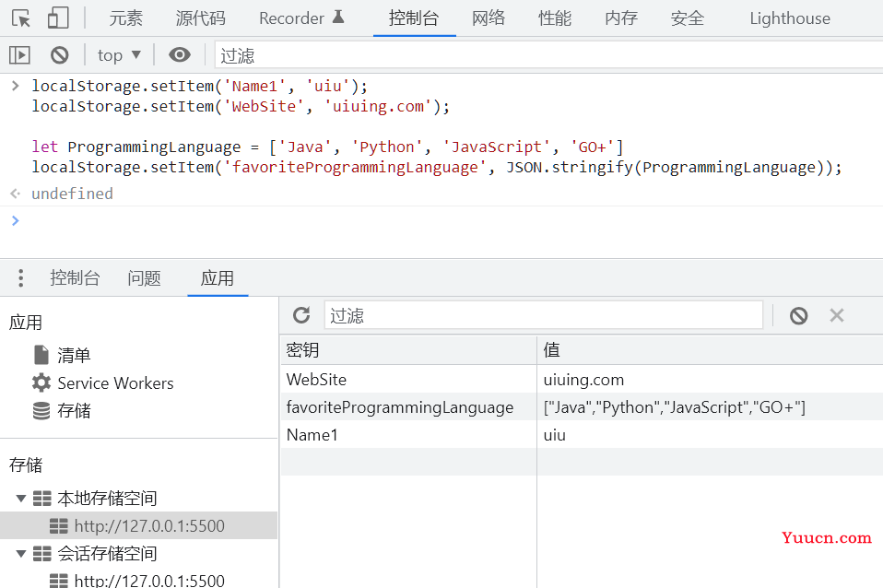The width and height of the screenshot is (883, 588).
Task: Select the drawer 应用 tab
Action: tap(218, 278)
